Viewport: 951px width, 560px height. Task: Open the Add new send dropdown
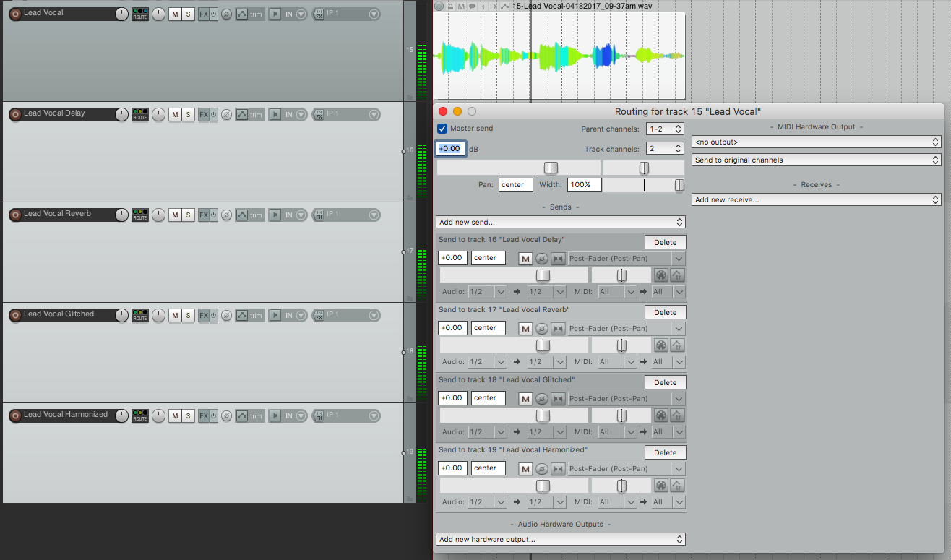[x=560, y=222]
